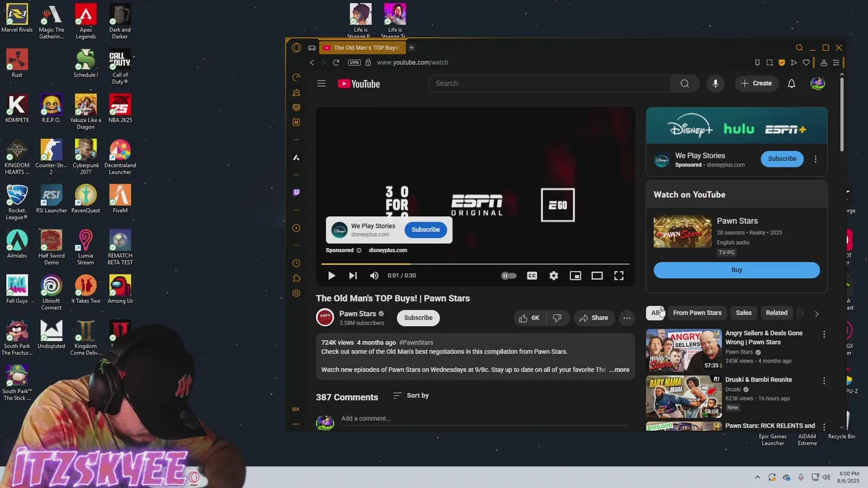Search by voice with microphone icon
Image resolution: width=868 pixels, height=488 pixels.
(715, 83)
